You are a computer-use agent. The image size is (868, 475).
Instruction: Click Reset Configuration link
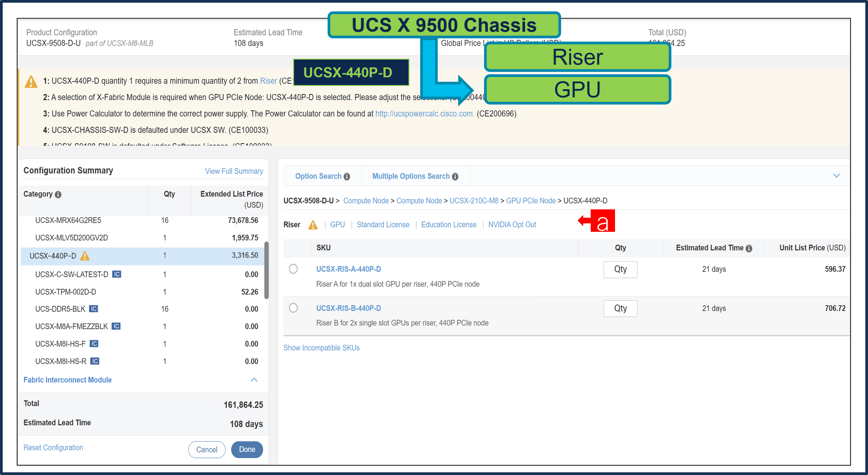(53, 447)
